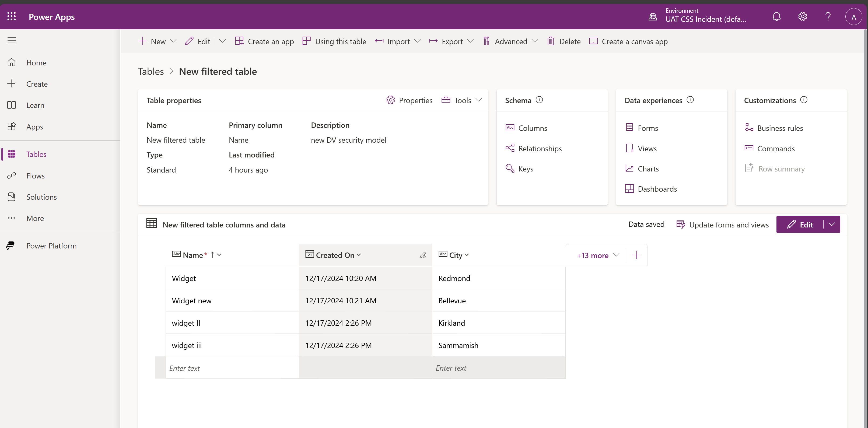The image size is (868, 428).
Task: Open the account avatar A
Action: [853, 17]
